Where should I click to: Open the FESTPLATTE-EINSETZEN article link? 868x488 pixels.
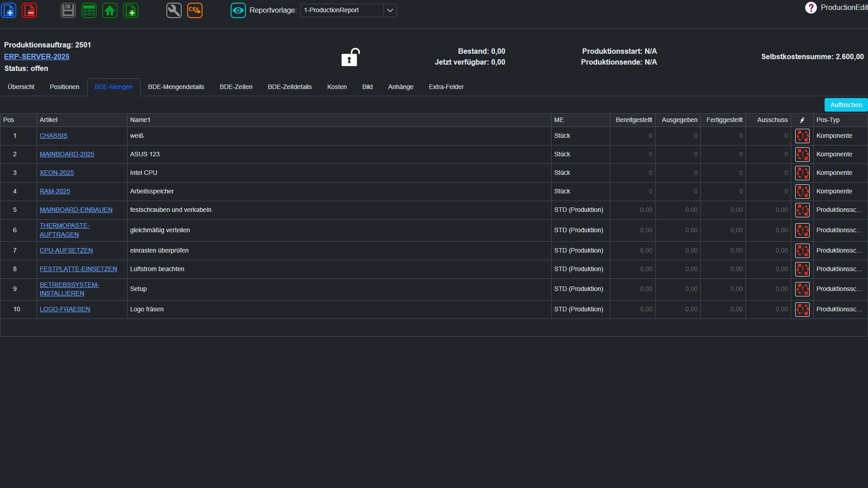[x=78, y=269]
